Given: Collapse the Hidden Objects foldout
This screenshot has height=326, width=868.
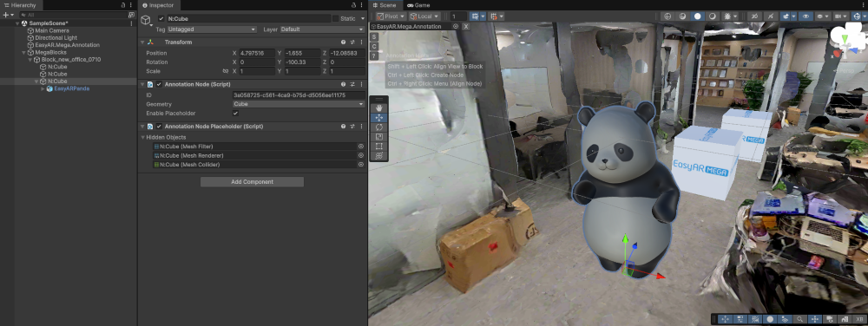Looking at the screenshot, I should click(142, 138).
